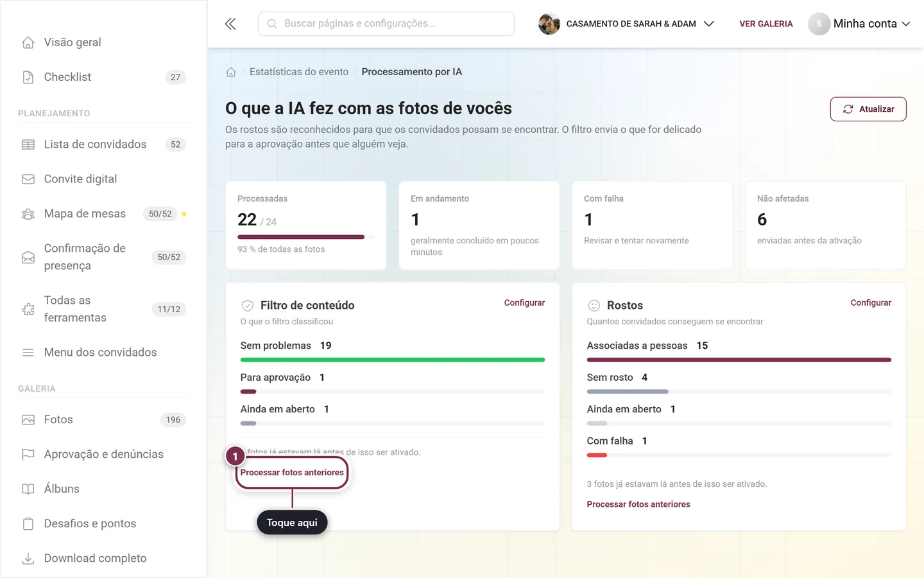Viewport: 924px width, 578px height.
Task: Click the Álbuns book icon
Action: (28, 489)
